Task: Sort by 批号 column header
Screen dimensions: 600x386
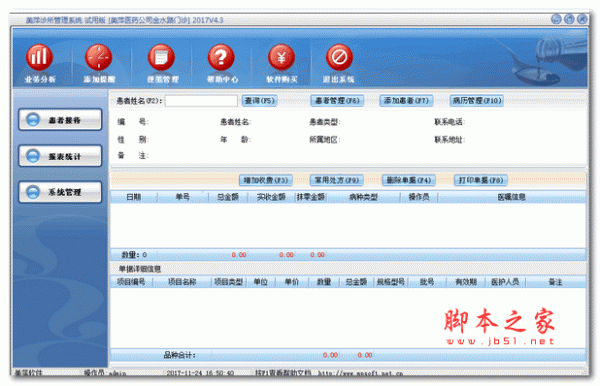Action: pos(427,282)
